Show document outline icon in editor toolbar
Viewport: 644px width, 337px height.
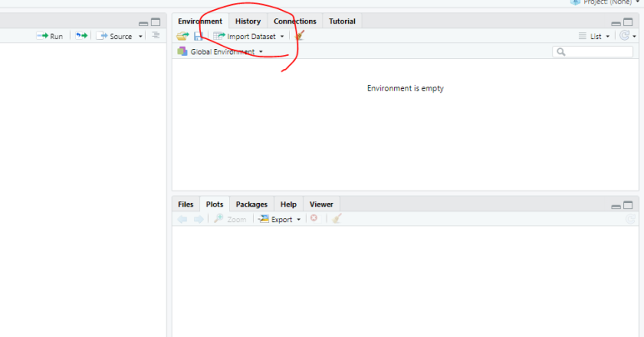(x=156, y=36)
